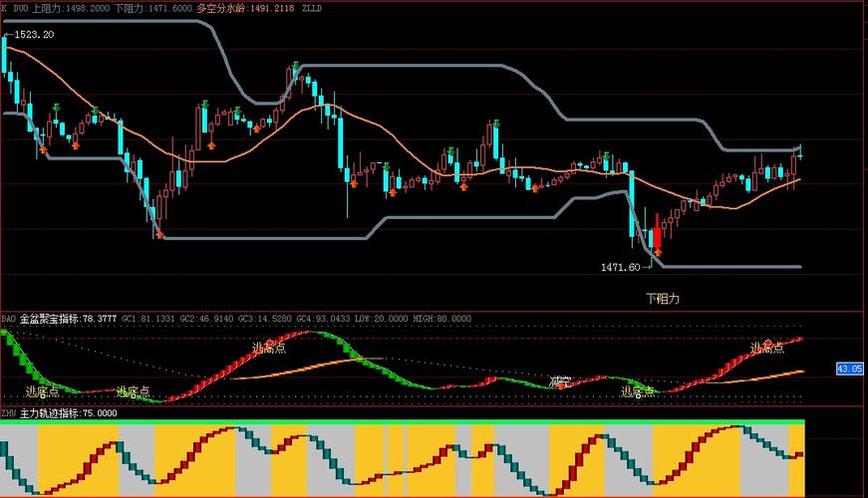Click the 1471.60 low price label

click(620, 268)
